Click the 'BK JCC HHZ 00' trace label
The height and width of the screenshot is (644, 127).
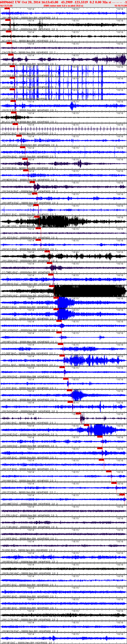10,122
